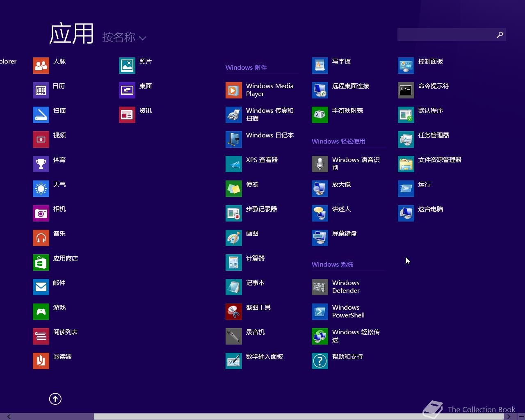Open Windows 轻松传送 icon
This screenshot has height=420, width=525.
[x=320, y=336]
